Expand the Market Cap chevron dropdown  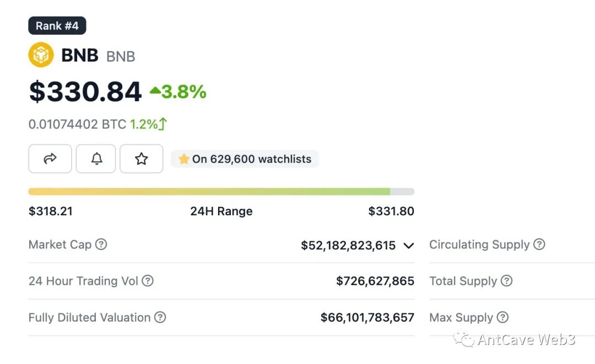(408, 246)
